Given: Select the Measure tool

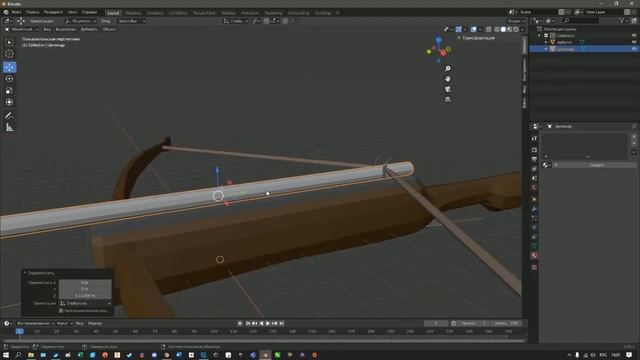Looking at the screenshot, I should coord(9,128).
